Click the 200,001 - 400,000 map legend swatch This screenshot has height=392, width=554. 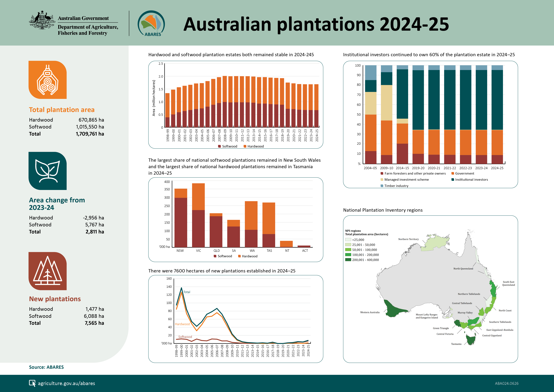(x=348, y=260)
